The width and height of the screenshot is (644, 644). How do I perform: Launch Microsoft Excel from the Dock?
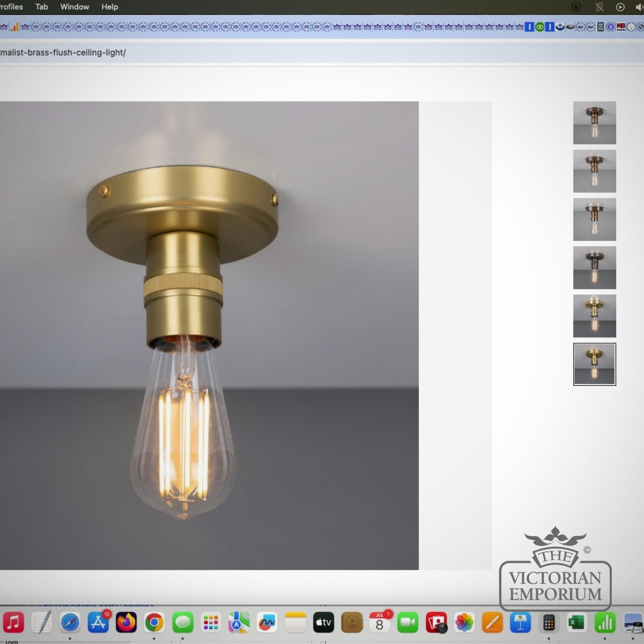coord(576,622)
